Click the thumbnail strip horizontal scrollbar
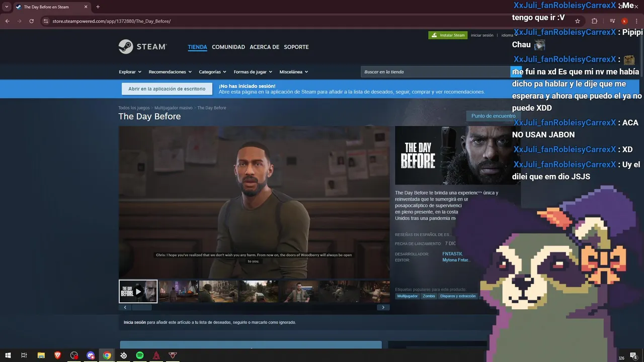 coord(254,307)
